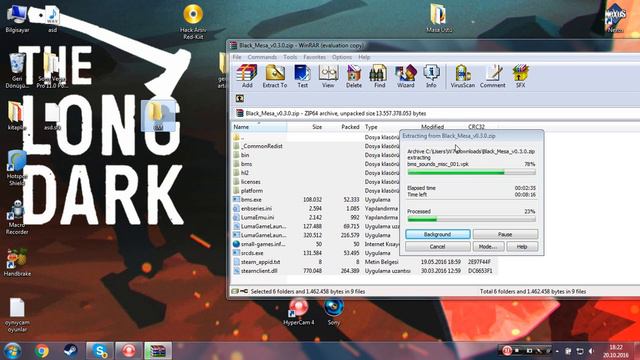Open the Tools menu
The width and height of the screenshot is (640, 360).
point(290,57)
